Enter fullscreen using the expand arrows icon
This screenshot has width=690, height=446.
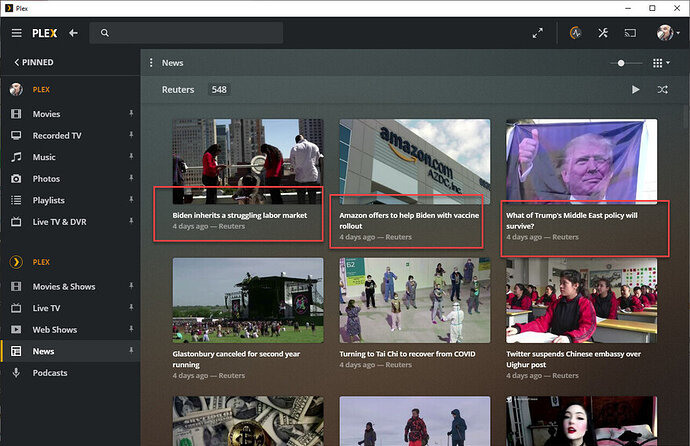point(538,33)
